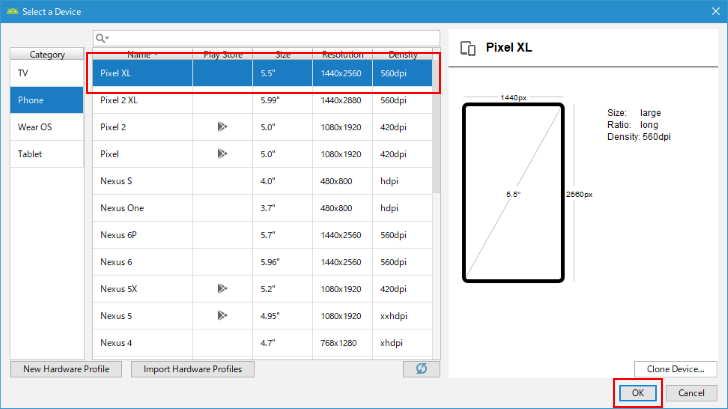
Task: Click the Play Store icon in Nexus 5 row
Action: (x=222, y=316)
